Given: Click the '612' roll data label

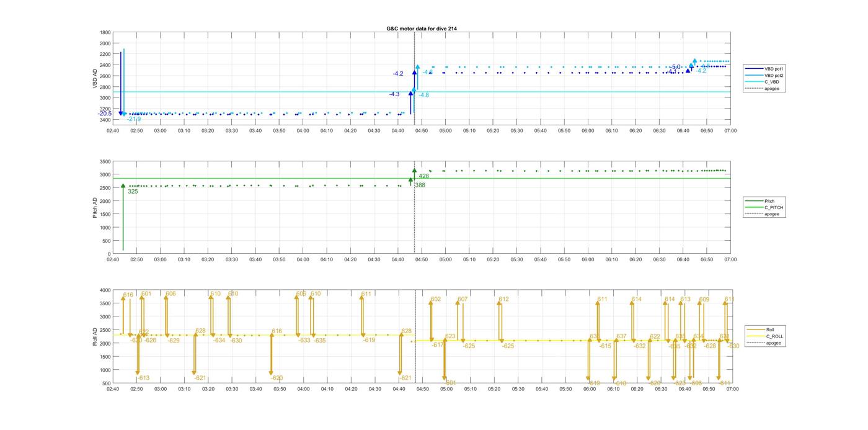Looking at the screenshot, I should pos(503,299).
